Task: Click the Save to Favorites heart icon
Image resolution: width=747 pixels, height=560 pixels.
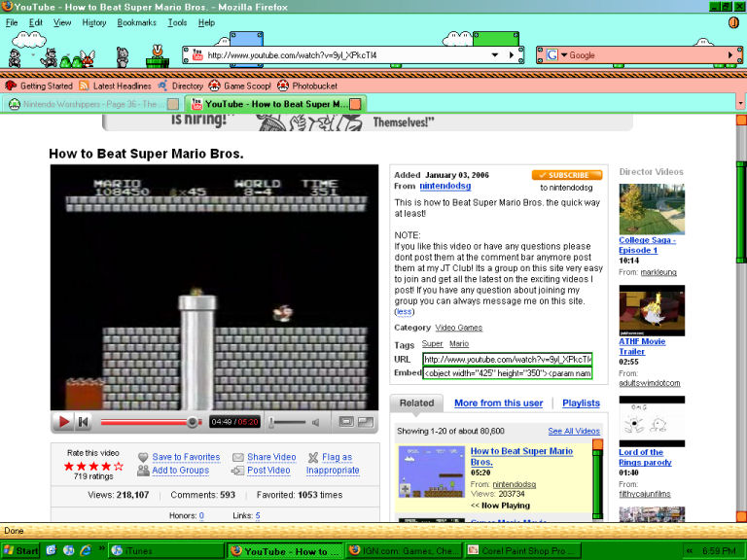Action: point(143,457)
